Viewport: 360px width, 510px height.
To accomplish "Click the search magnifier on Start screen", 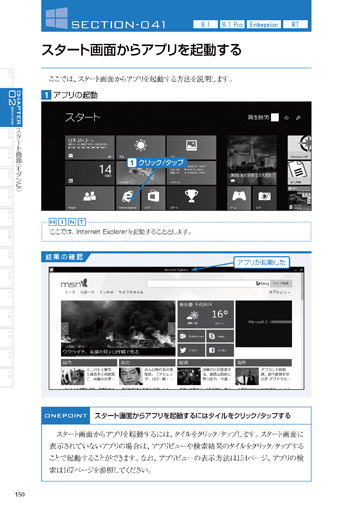I will click(298, 118).
